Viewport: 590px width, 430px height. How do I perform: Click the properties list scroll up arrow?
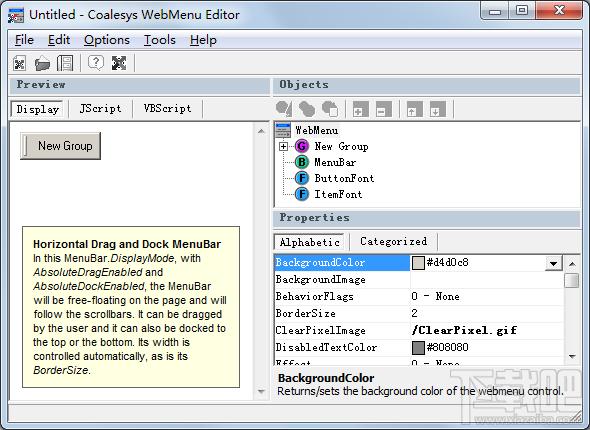coord(572,264)
